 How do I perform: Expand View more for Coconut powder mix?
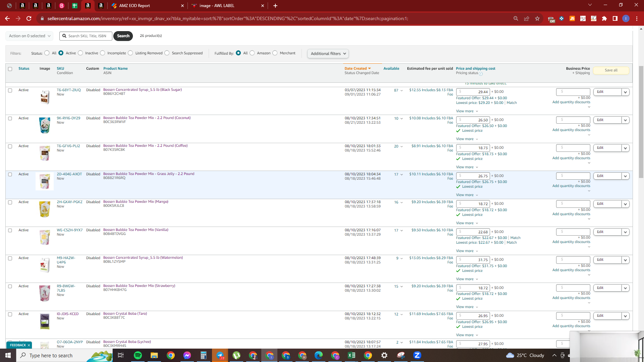pyautogui.click(x=467, y=139)
